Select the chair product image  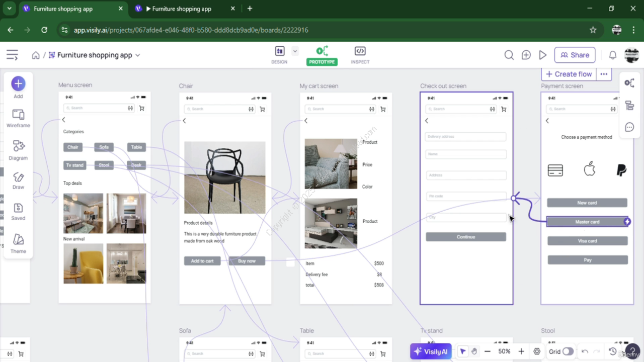[224, 177]
